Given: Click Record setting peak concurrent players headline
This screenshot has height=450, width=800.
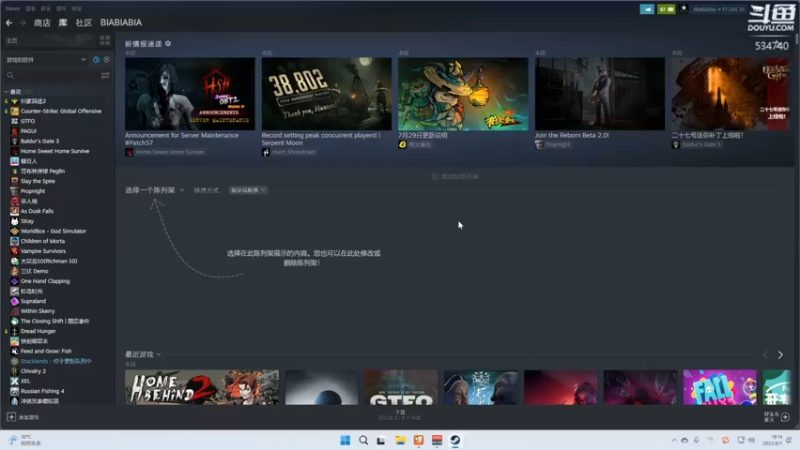Looking at the screenshot, I should [320, 139].
